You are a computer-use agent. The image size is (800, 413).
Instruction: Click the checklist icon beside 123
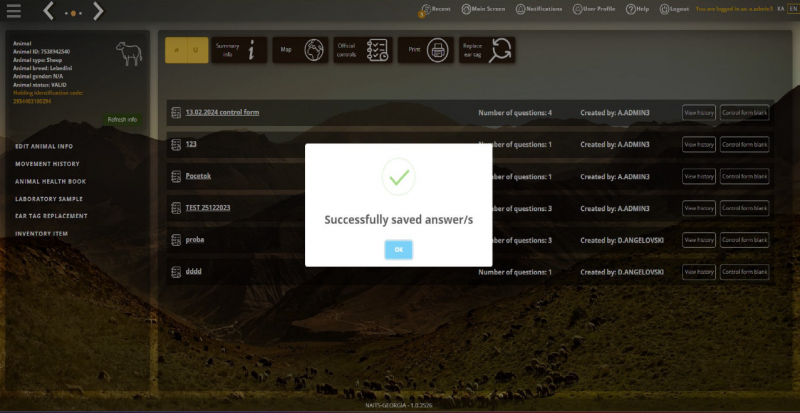(x=176, y=145)
